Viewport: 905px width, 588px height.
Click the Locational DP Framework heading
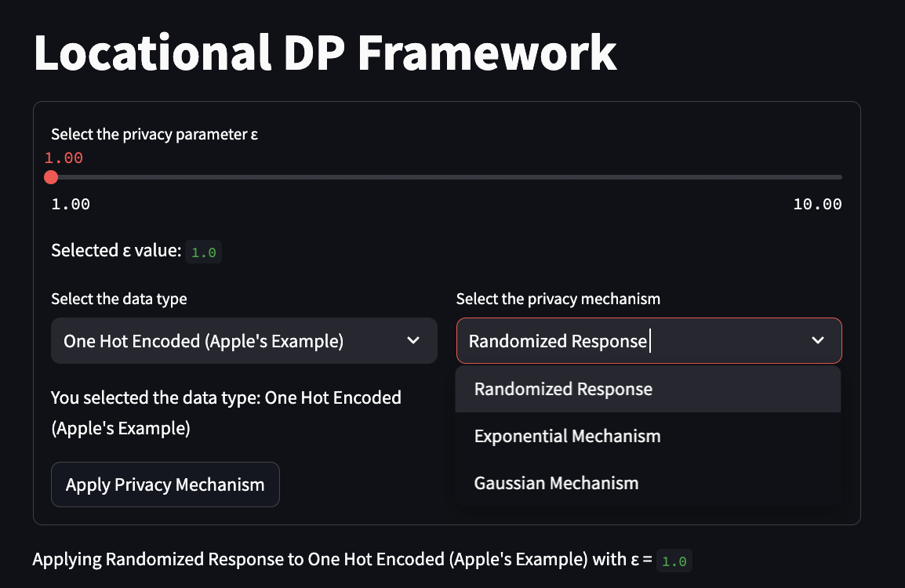[325, 53]
